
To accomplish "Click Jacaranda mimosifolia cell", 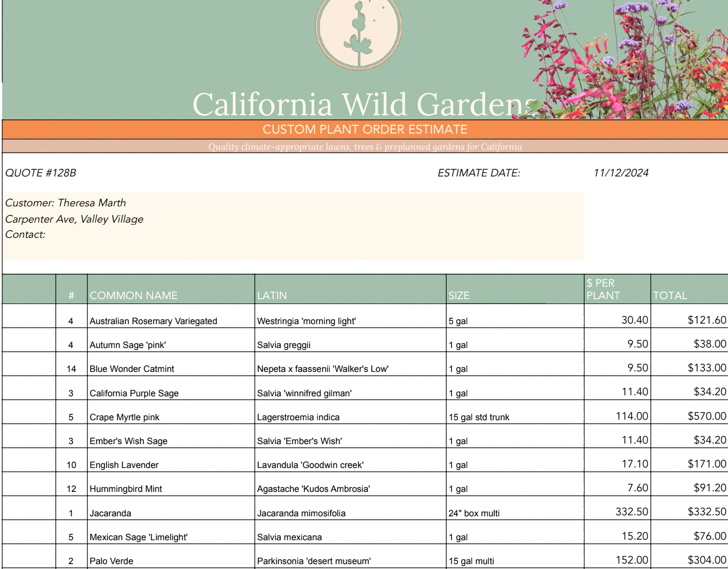I will pos(350,508).
